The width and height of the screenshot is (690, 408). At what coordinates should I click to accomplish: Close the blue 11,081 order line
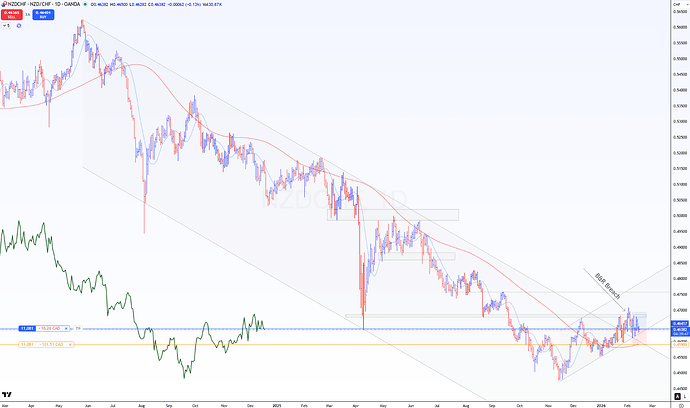click(x=66, y=328)
